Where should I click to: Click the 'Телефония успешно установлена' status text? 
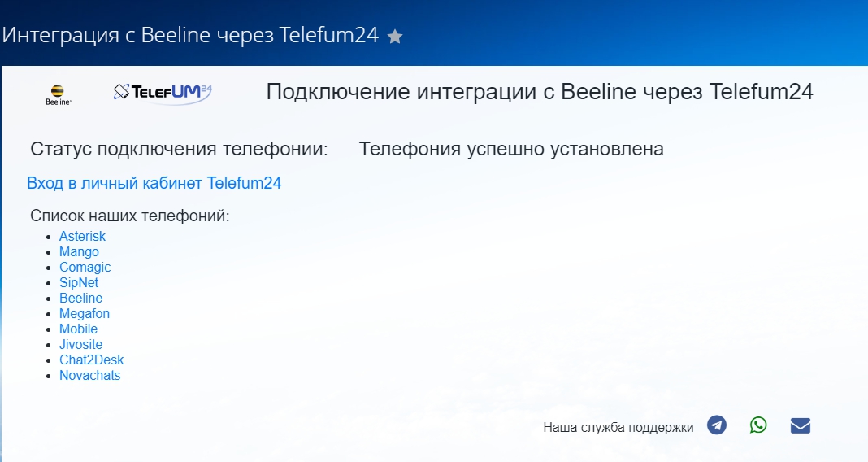(511, 149)
